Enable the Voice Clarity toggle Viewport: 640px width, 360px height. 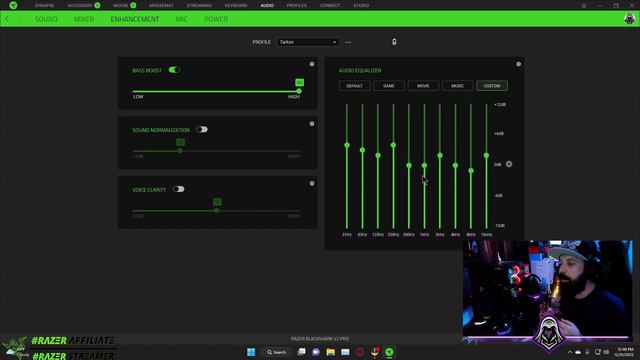[178, 189]
